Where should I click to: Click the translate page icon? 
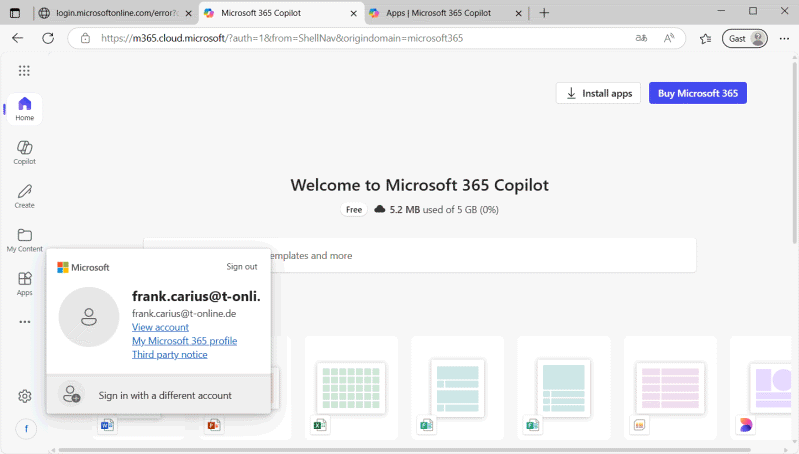[641, 38]
